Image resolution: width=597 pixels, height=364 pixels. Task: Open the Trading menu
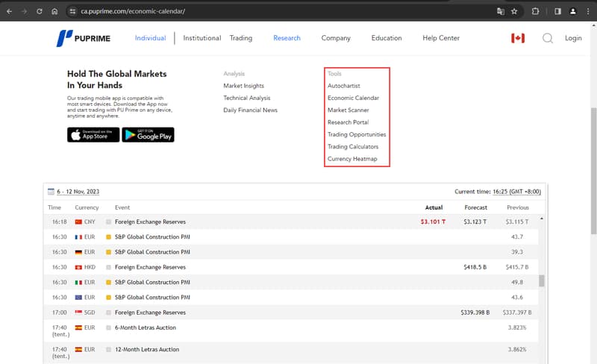coord(240,38)
